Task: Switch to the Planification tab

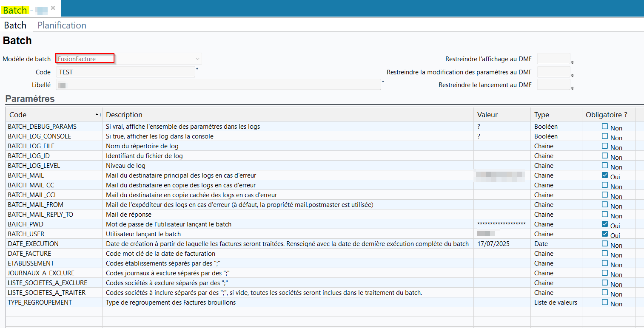Action: coord(62,25)
